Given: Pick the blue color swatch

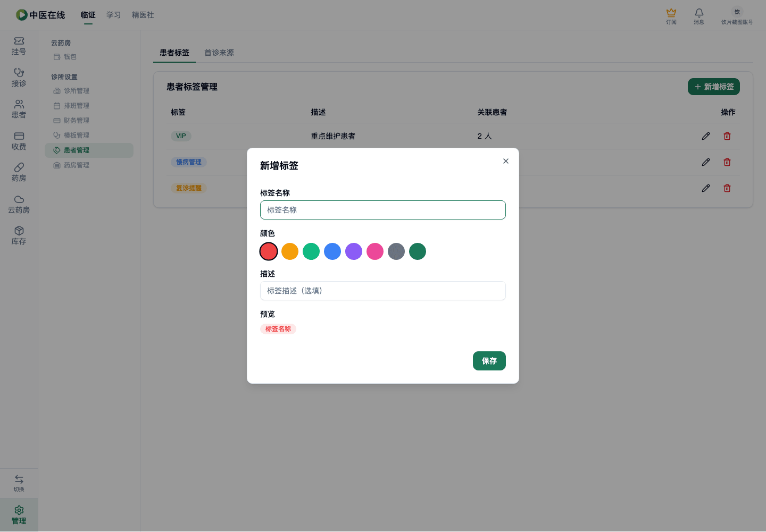Looking at the screenshot, I should pyautogui.click(x=332, y=251).
